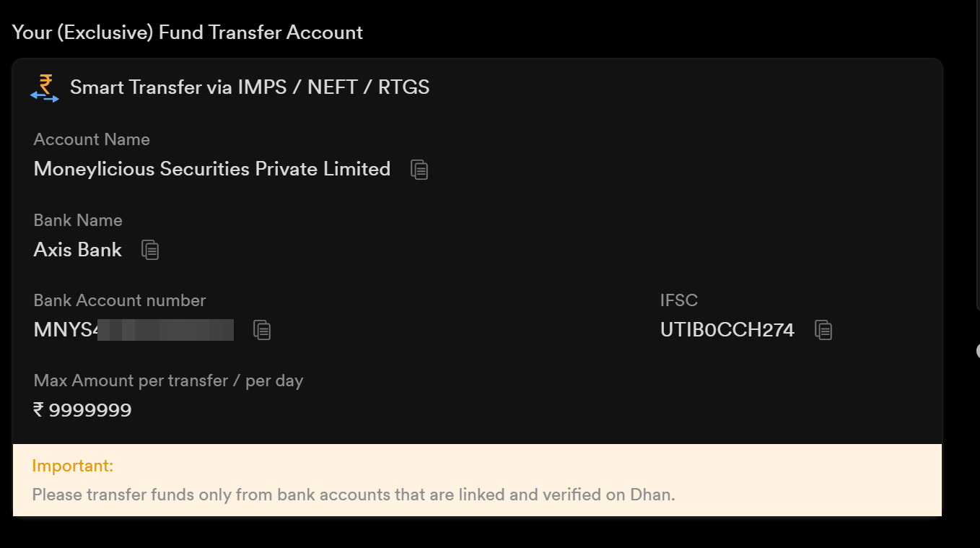Click the Bank Name field label
Viewport: 980px width, 548px height.
78,220
